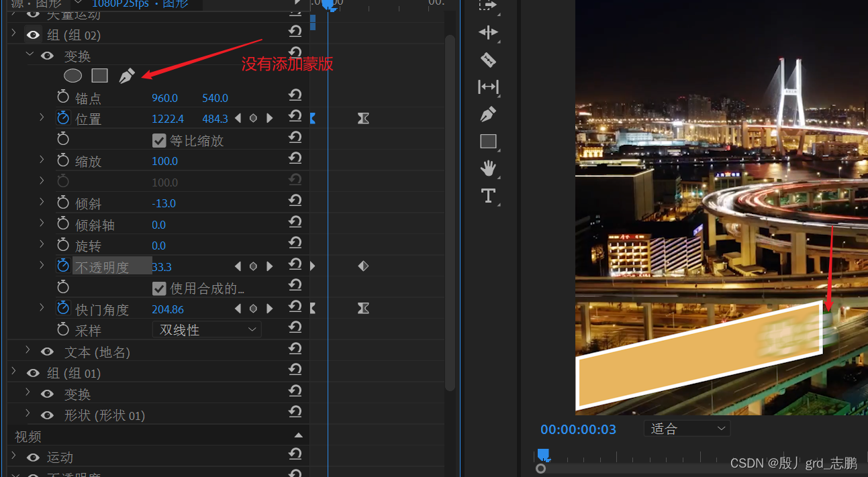868x477 pixels.
Task: Select the Hand tool
Action: click(488, 168)
